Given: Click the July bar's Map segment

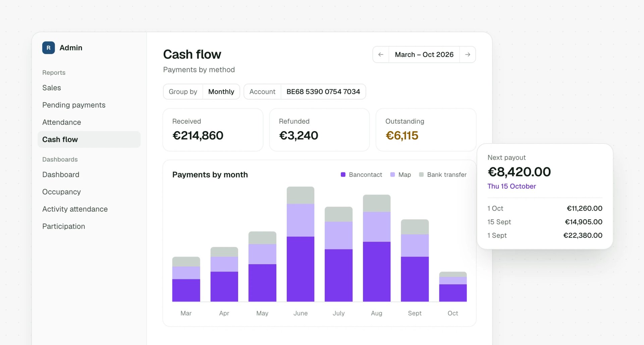Looking at the screenshot, I should pyautogui.click(x=338, y=235).
